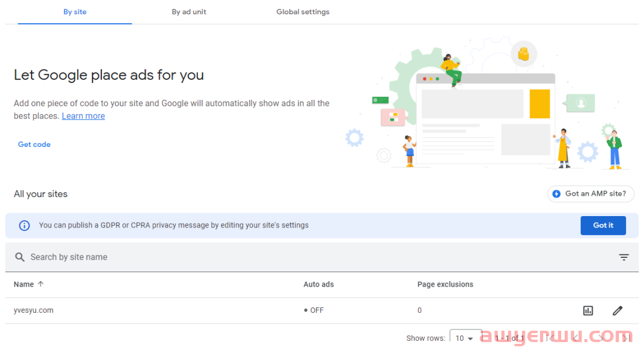
Task: Follow the Learn more link
Action: [83, 116]
